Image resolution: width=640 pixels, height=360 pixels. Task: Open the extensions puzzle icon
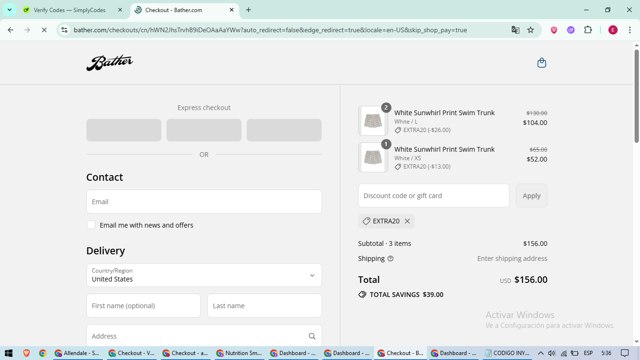pos(588,30)
